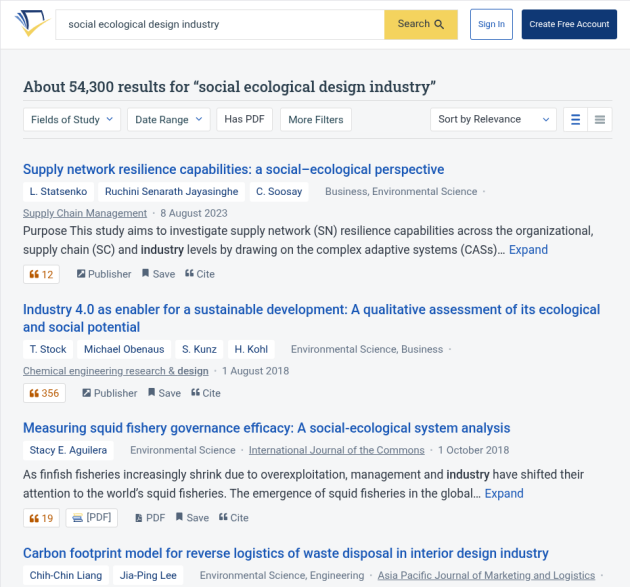Open Publisher link for Industry 4.0 paper
630x587 pixels.
(109, 393)
